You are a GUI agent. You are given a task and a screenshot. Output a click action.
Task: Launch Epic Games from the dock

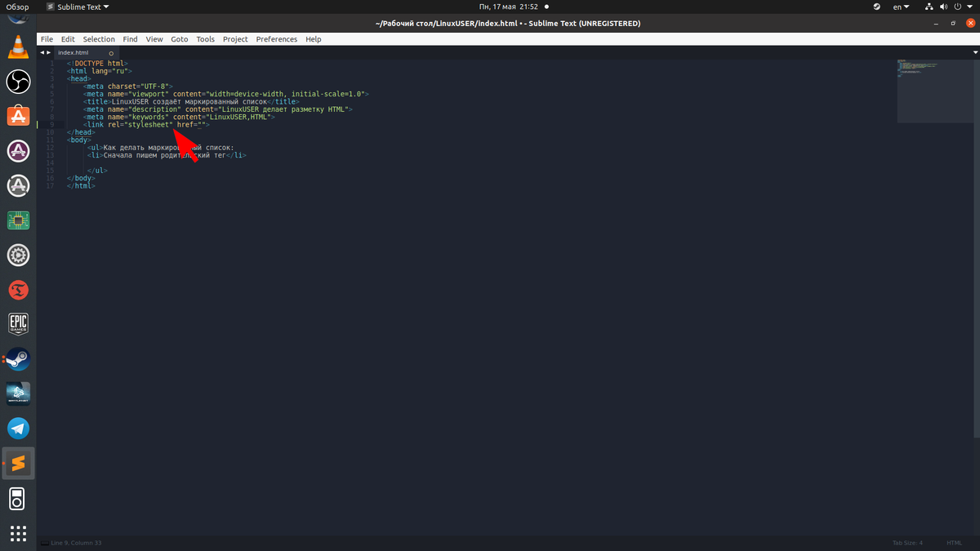pos(18,324)
